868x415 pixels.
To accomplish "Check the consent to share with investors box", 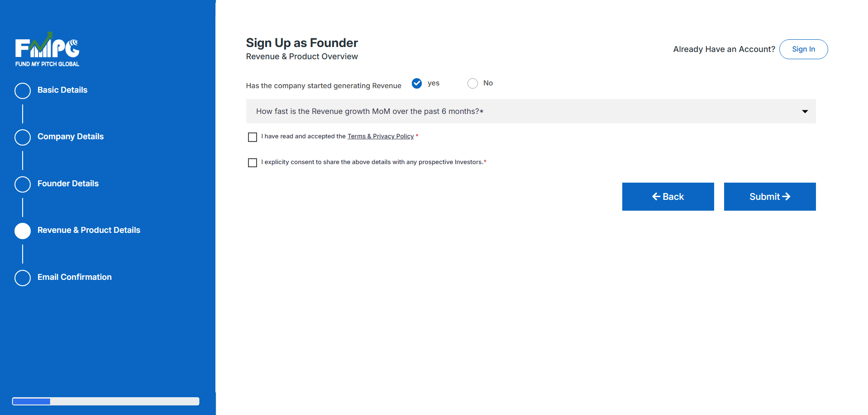I will tap(253, 163).
